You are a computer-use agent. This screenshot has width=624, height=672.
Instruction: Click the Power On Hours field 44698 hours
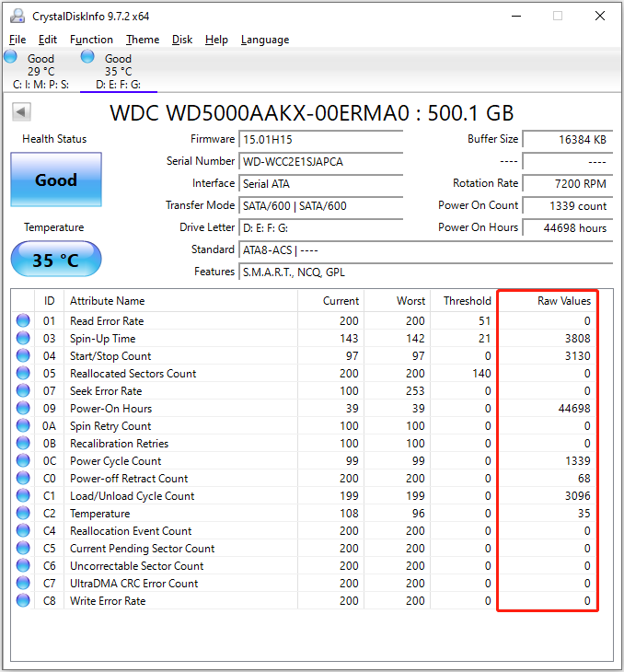click(x=568, y=228)
